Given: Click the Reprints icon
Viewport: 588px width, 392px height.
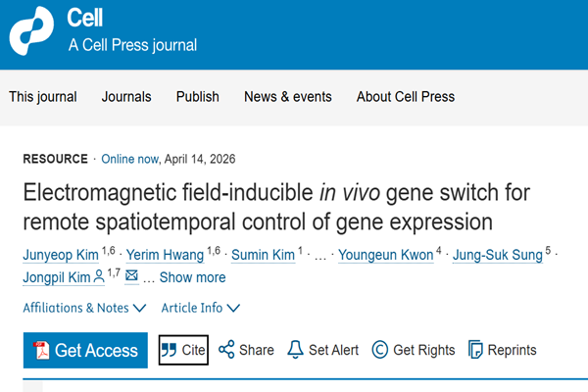Looking at the screenshot, I should pyautogui.click(x=476, y=350).
